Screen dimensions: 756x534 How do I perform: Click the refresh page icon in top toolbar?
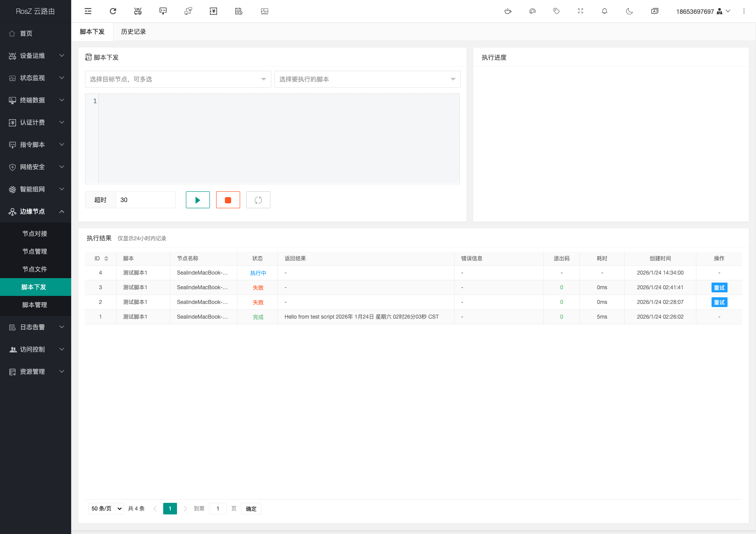113,11
